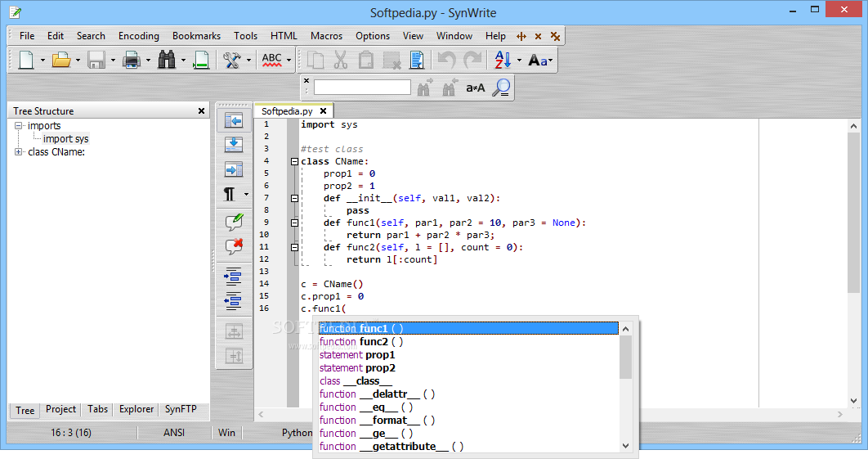Click the uncomment red X bubble icon
Viewport: 868px width, 459px height.
pyautogui.click(x=234, y=246)
